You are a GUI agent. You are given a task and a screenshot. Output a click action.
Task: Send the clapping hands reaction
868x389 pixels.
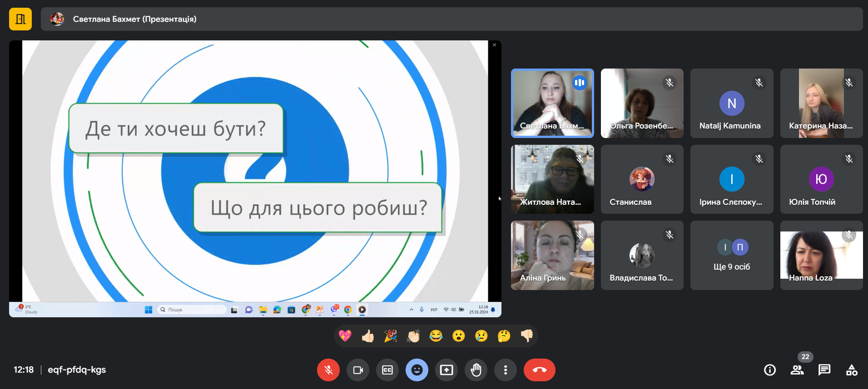coord(413,336)
